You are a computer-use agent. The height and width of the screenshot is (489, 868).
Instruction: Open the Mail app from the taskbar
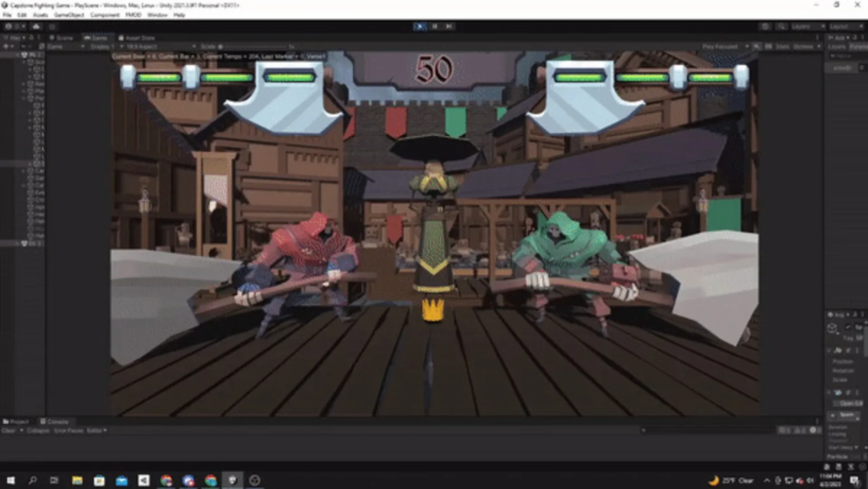click(x=121, y=480)
